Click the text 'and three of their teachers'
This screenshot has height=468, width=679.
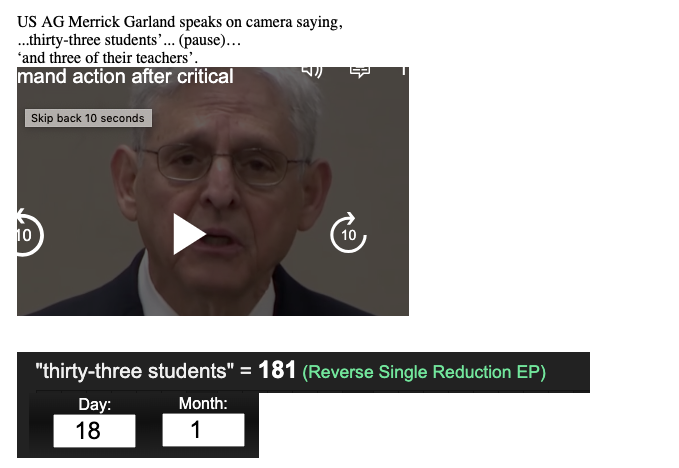(107, 58)
